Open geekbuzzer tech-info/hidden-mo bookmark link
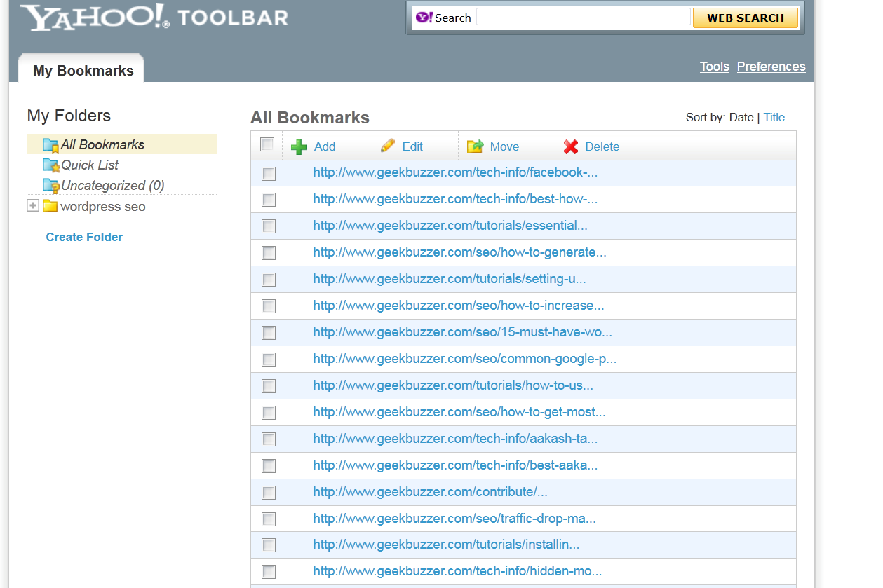 tap(457, 571)
